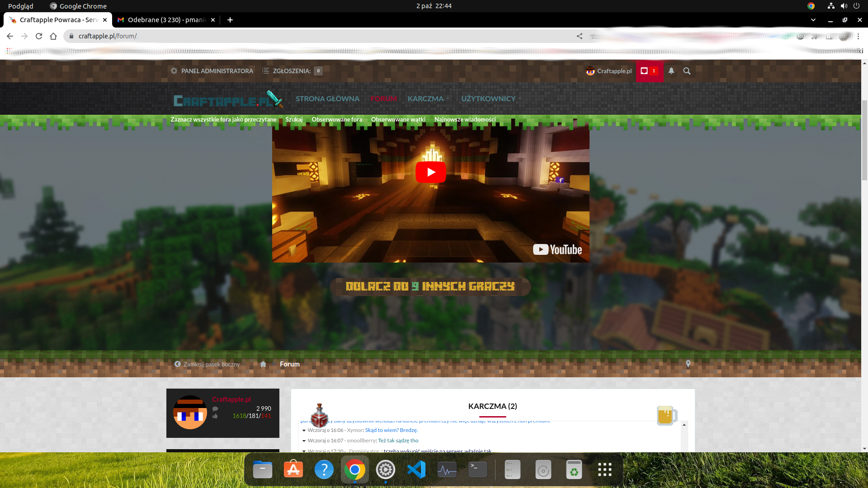868x488 pixels.
Task: Toggle the sidebar with Zamknij pasek boczny
Action: point(207,364)
